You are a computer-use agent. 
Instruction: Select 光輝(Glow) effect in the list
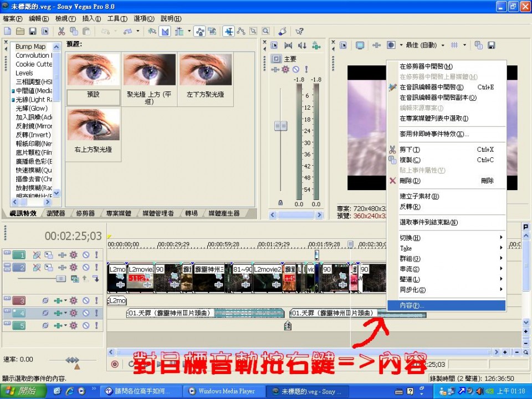[x=32, y=108]
